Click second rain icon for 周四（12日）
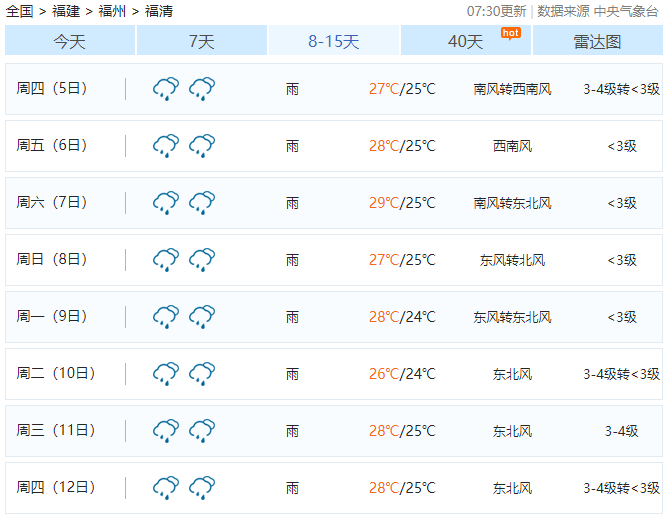This screenshot has height=526, width=671. point(202,487)
